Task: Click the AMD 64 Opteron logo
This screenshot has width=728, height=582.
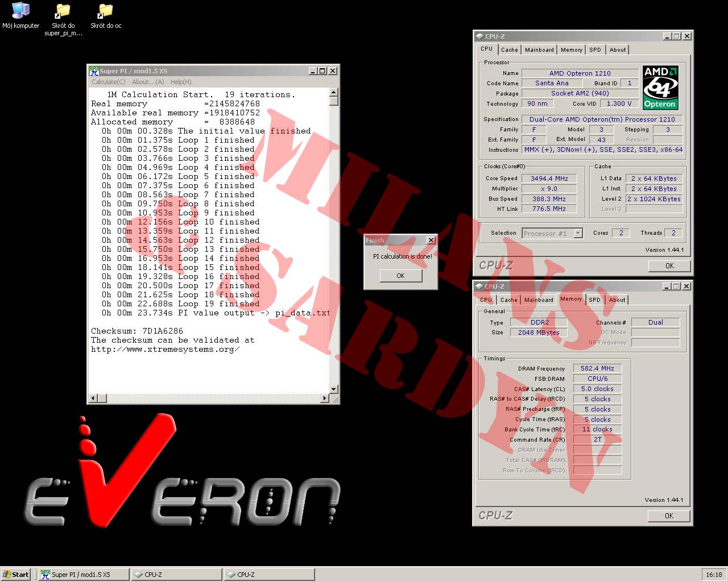Action: 660,88
